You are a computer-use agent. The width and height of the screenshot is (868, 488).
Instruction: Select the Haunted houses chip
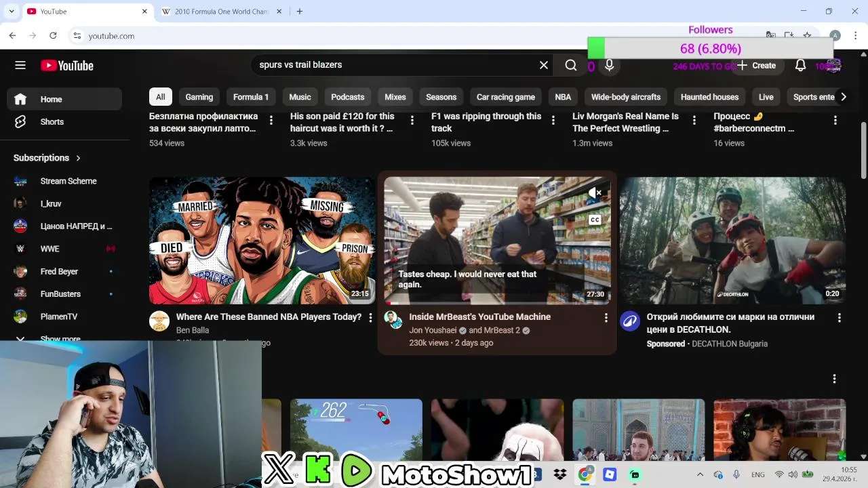[x=709, y=97]
